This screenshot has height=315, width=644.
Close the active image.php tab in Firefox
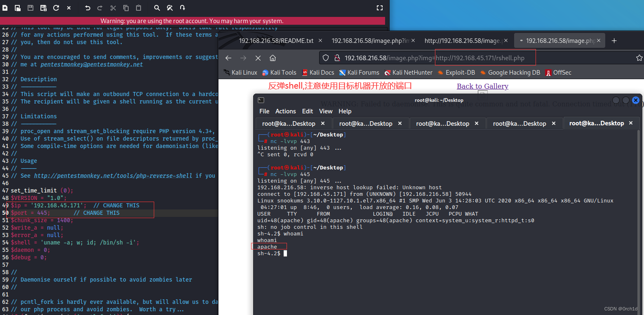click(x=599, y=41)
